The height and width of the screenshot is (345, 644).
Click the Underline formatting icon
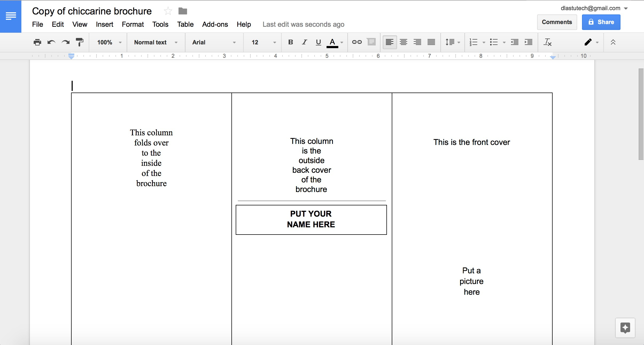pyautogui.click(x=318, y=43)
